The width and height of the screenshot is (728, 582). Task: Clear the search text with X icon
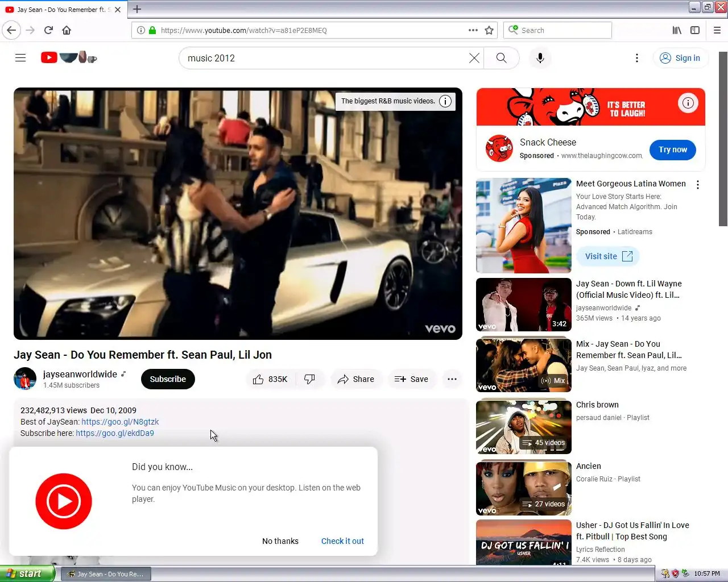point(474,58)
